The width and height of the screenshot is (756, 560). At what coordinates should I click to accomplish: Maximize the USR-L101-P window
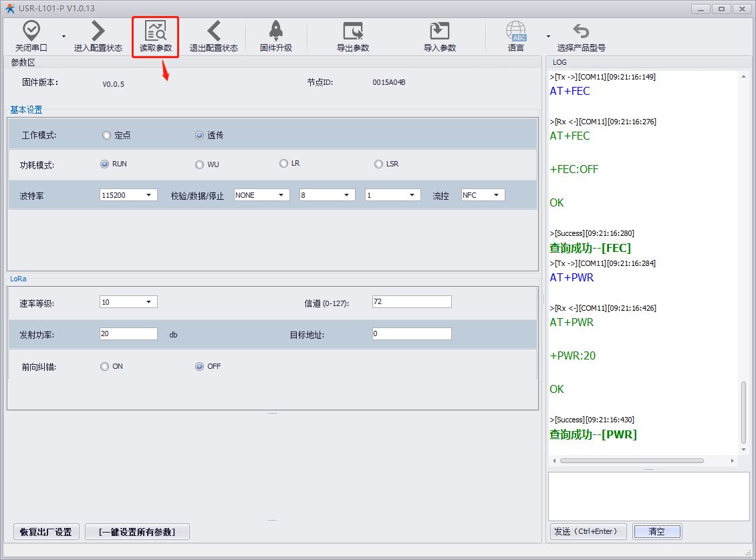click(721, 9)
